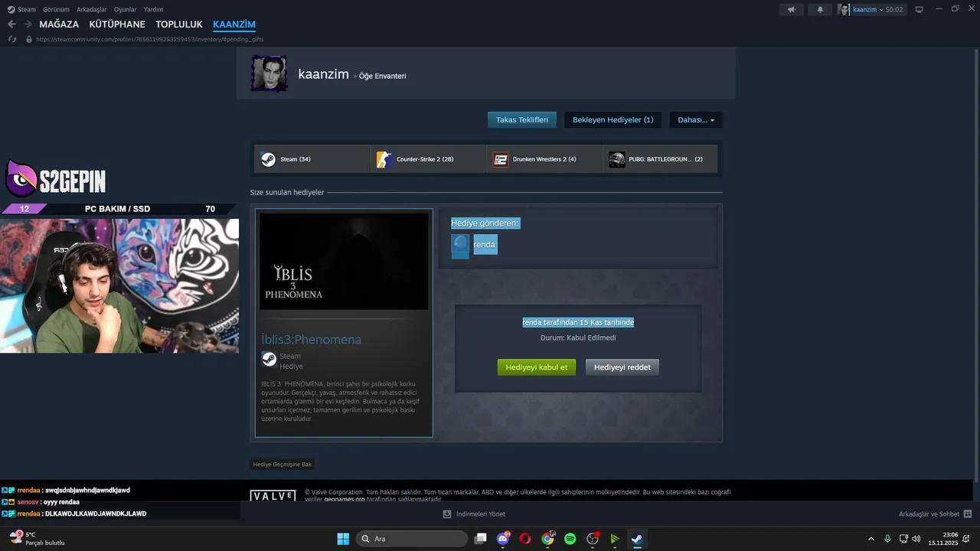Open the Steam notifications bell
The image size is (980, 551).
coord(821,9)
